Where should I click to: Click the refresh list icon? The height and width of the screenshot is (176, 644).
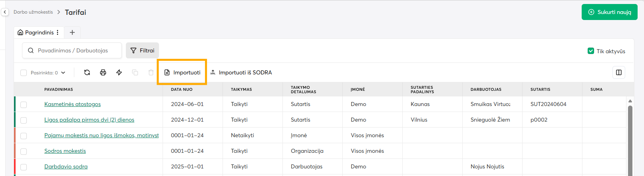(87, 72)
